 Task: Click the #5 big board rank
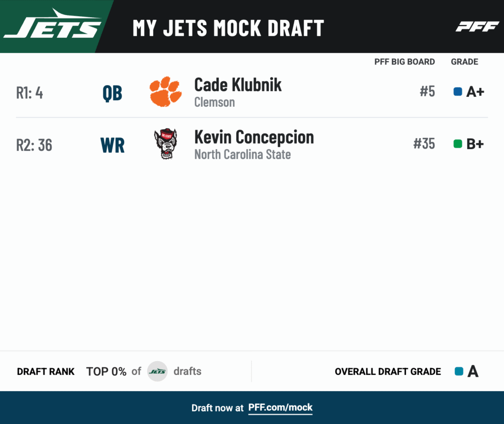(x=427, y=91)
